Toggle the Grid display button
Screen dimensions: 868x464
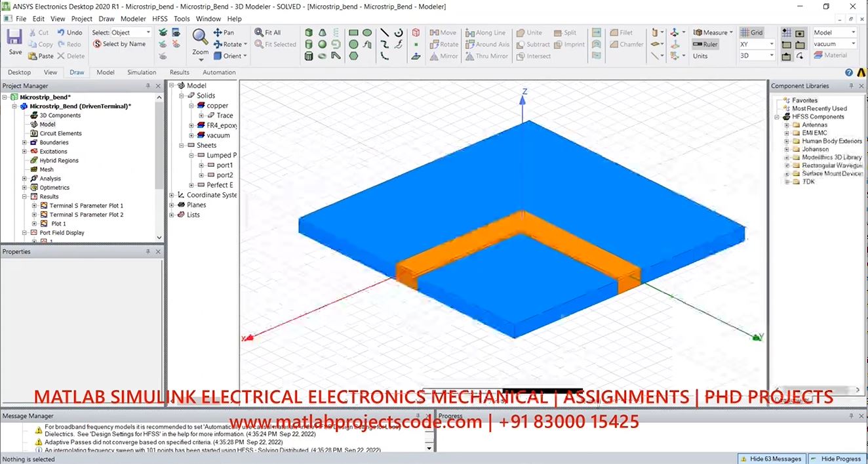[752, 32]
